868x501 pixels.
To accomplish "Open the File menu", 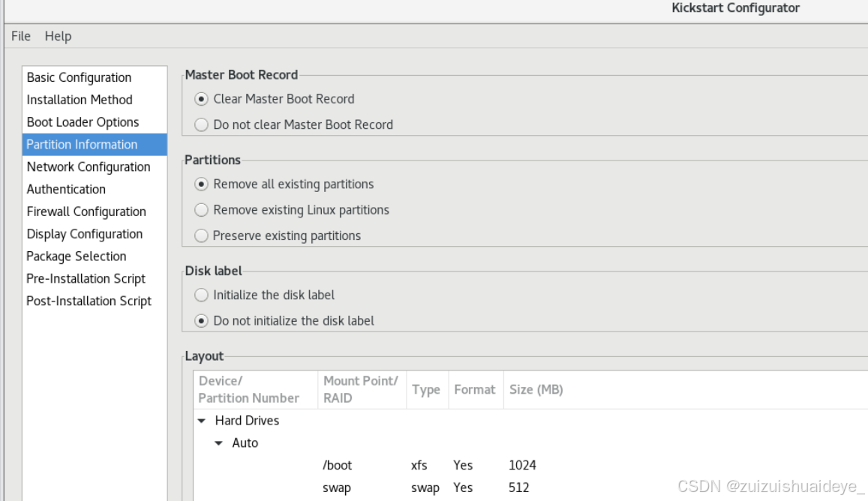I will point(21,36).
